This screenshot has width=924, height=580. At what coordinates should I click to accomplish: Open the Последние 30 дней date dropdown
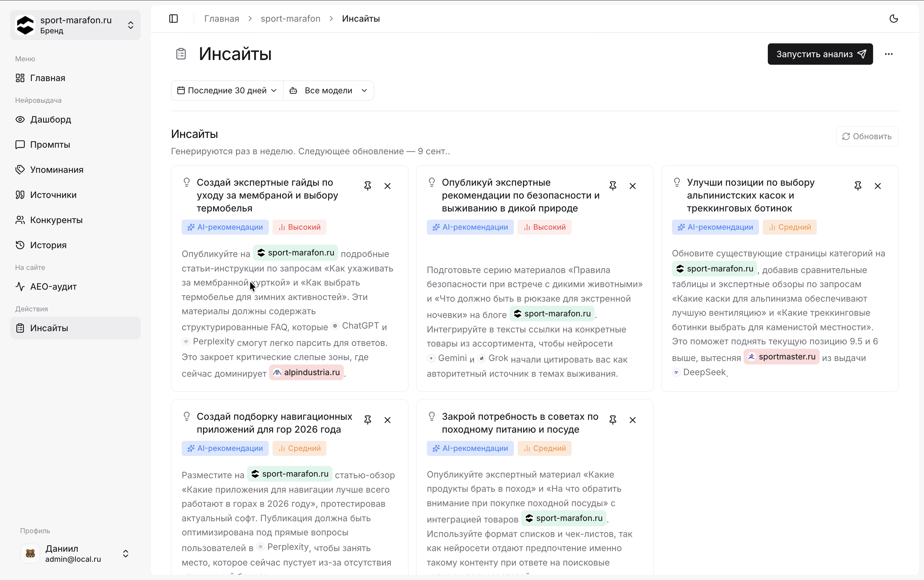(x=227, y=90)
